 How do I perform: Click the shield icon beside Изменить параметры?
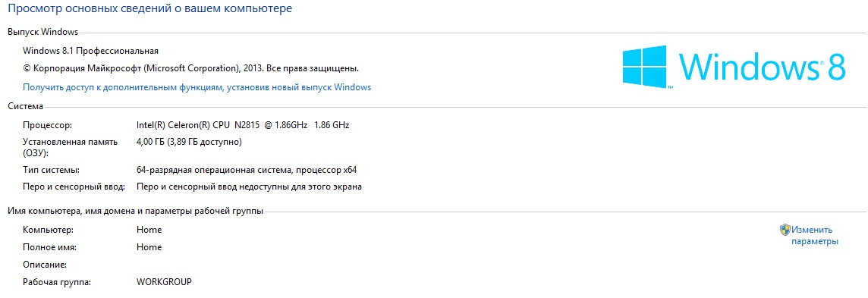(785, 230)
